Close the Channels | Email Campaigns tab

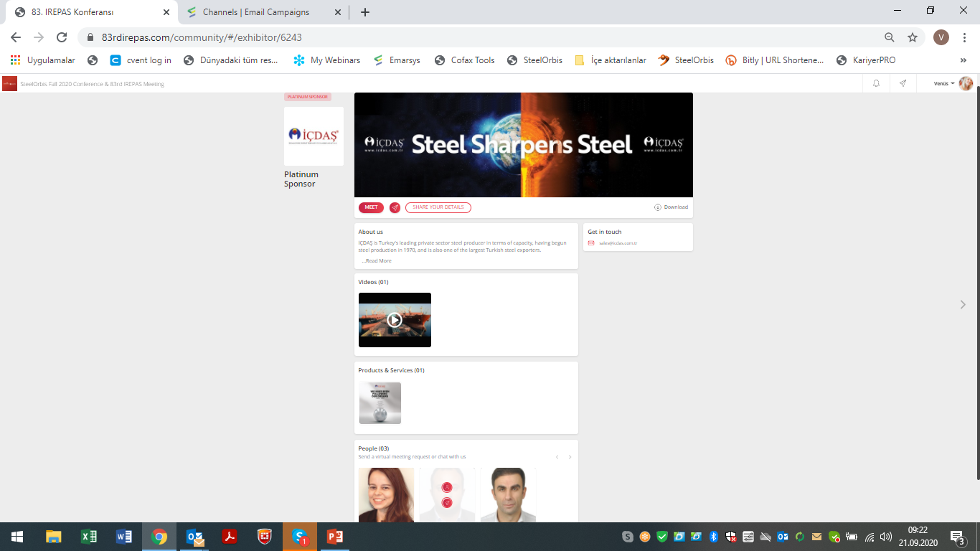337,12
